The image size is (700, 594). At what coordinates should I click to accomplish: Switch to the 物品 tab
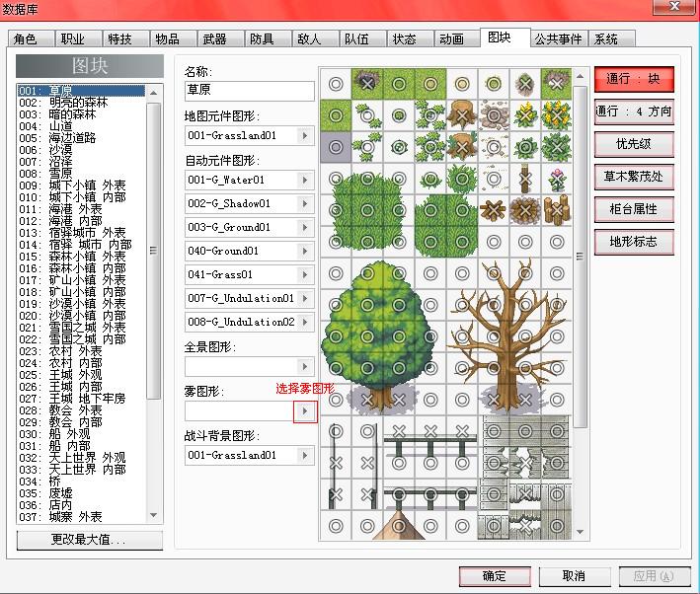pyautogui.click(x=173, y=39)
